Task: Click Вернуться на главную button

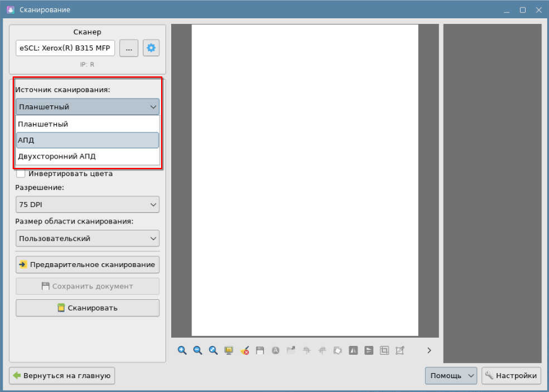Action: click(62, 376)
